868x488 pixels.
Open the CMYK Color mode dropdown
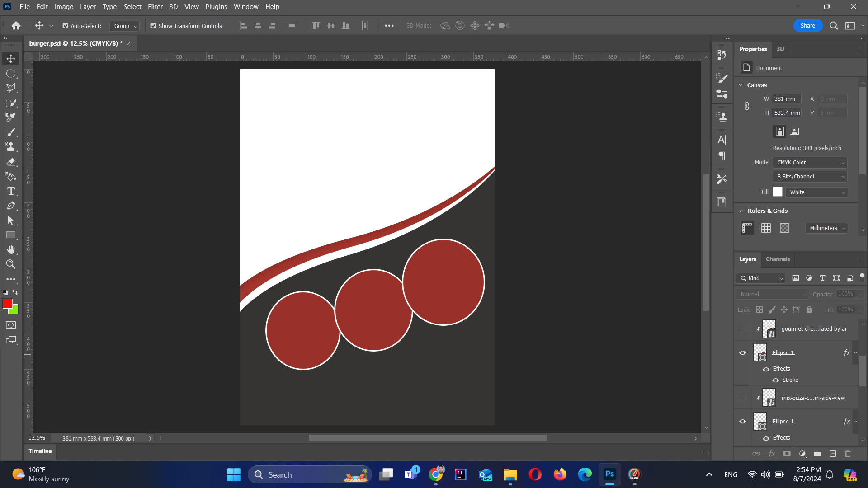pos(810,163)
